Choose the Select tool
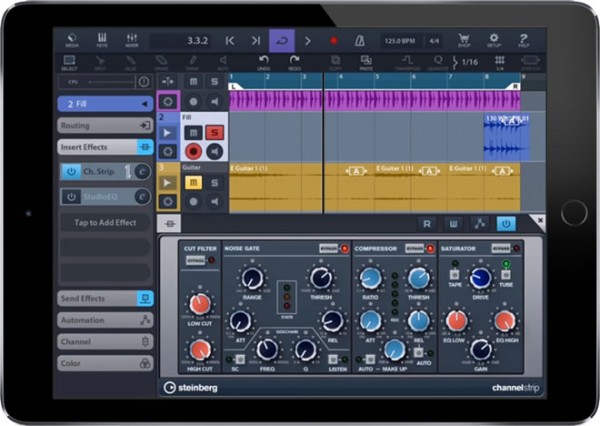The image size is (600, 426). click(x=69, y=62)
